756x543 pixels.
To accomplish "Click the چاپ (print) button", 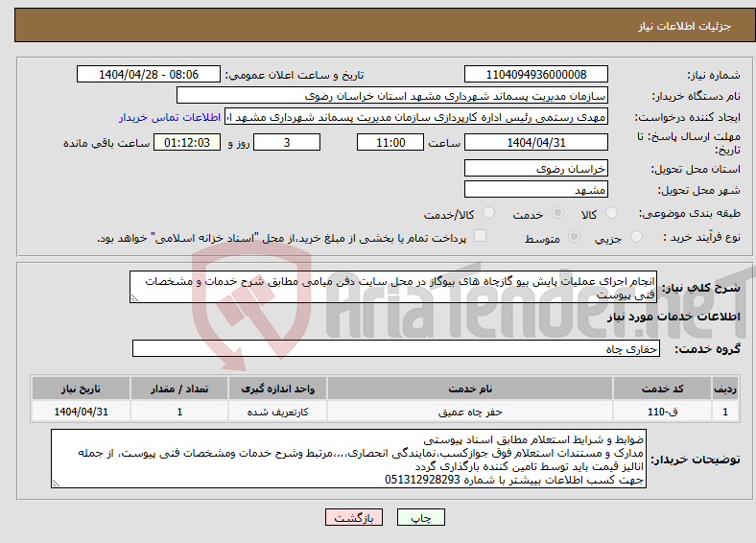I will pyautogui.click(x=420, y=517).
